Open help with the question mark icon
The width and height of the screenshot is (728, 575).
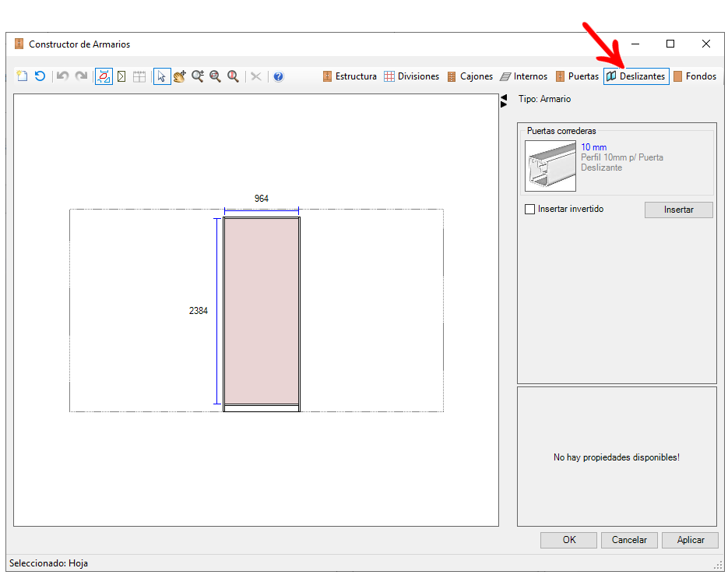[278, 76]
